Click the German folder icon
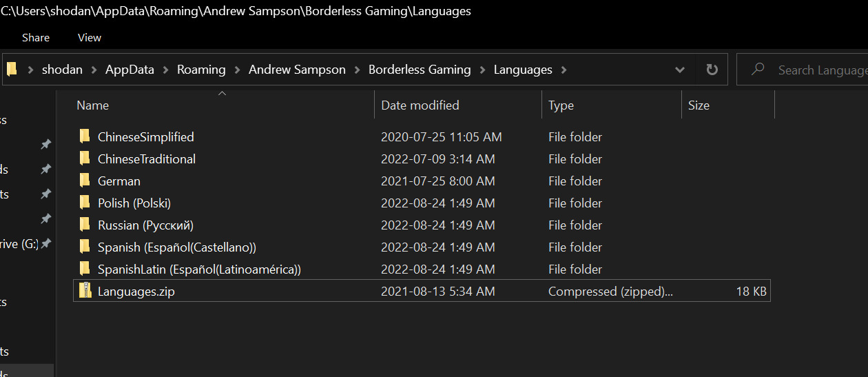 pos(85,181)
